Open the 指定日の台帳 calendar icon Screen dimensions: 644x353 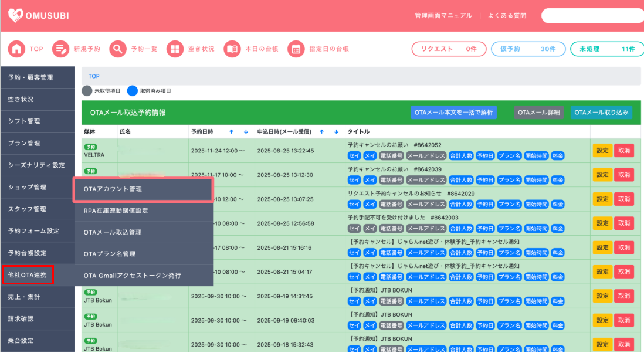(x=296, y=49)
